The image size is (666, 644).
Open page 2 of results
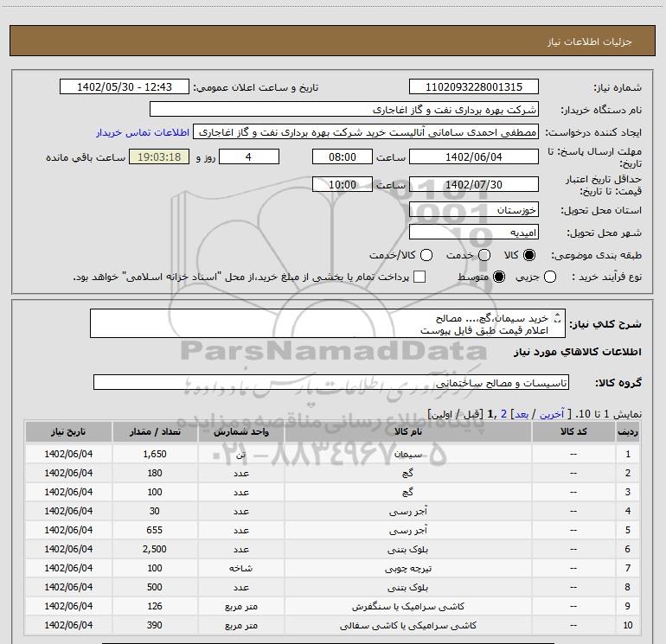(503, 414)
